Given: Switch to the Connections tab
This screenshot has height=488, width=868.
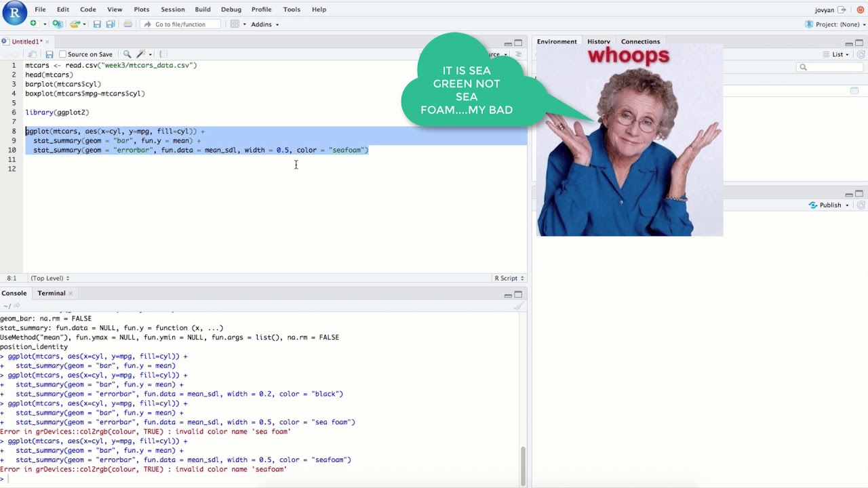Looking at the screenshot, I should 640,41.
